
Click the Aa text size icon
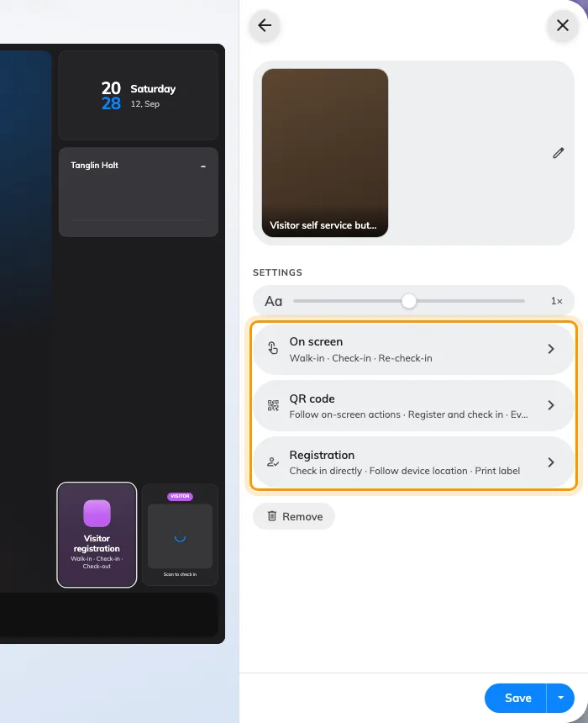(273, 302)
